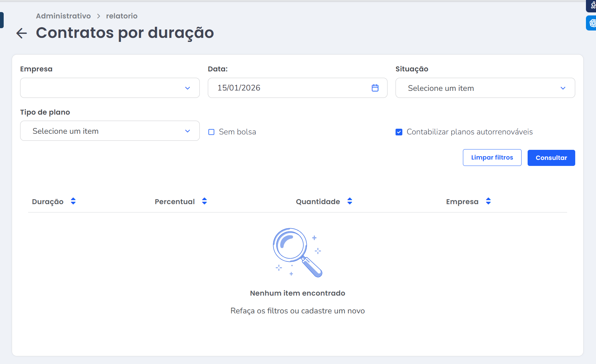Sort by Empresa column arrows
The width and height of the screenshot is (596, 364).
pyautogui.click(x=488, y=201)
